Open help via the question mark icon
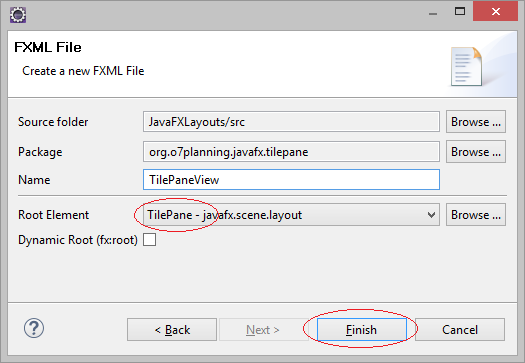Image resolution: width=525 pixels, height=363 pixels. click(x=34, y=328)
